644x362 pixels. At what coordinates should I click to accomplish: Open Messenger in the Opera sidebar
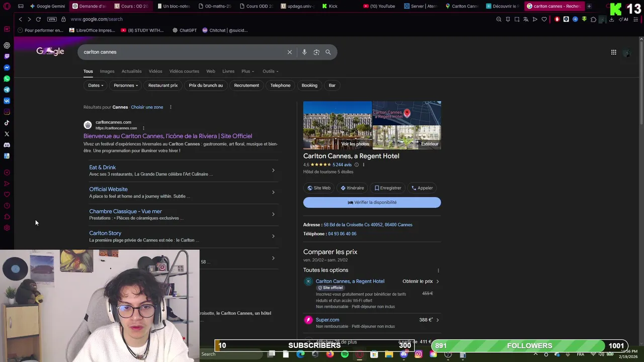click(7, 67)
